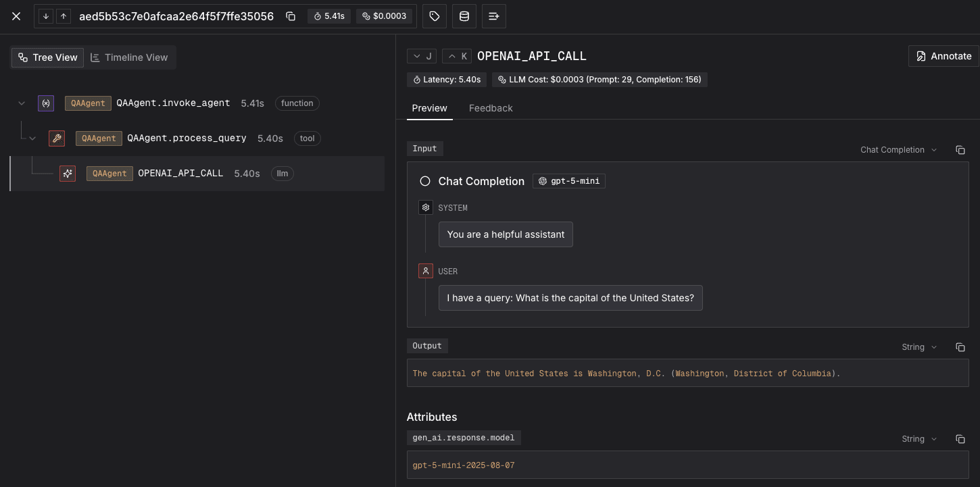This screenshot has height=487, width=980.
Task: Select the Preview tab
Action: (429, 108)
